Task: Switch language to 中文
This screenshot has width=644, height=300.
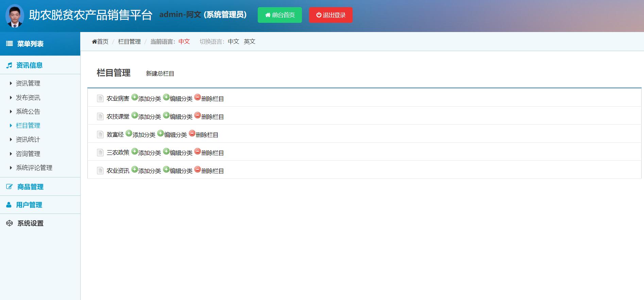Action: [x=233, y=42]
